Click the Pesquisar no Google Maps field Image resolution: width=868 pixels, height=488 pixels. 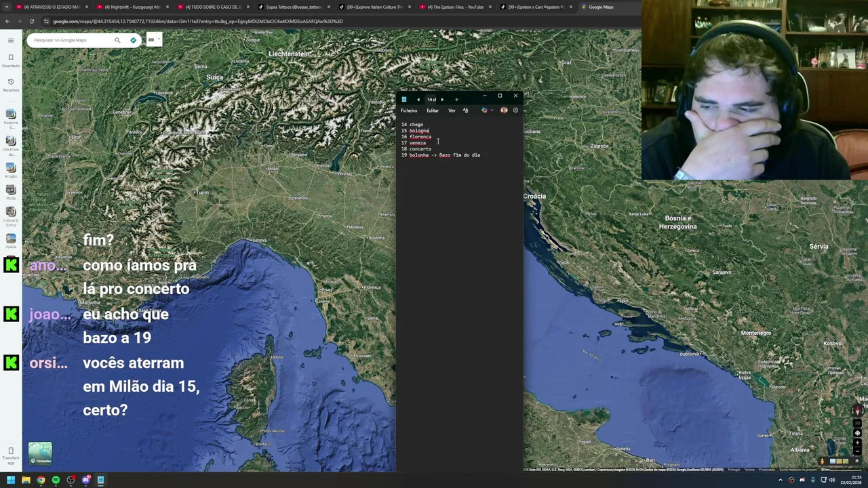pos(71,40)
